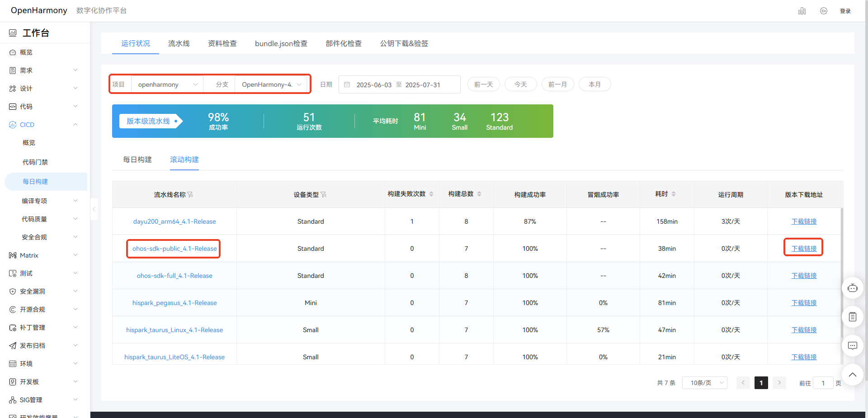Click the Matrix icon in sidebar

coord(13,255)
